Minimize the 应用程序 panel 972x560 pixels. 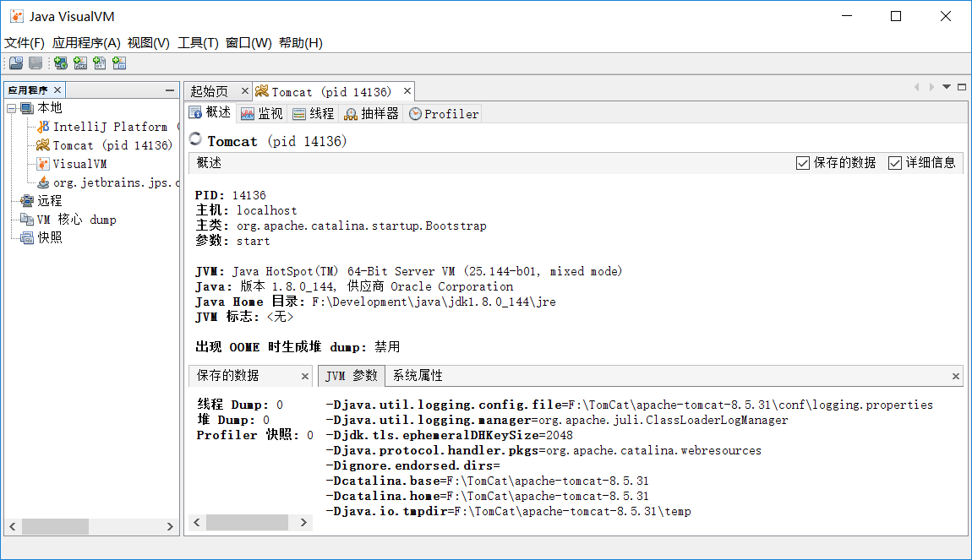[170, 90]
